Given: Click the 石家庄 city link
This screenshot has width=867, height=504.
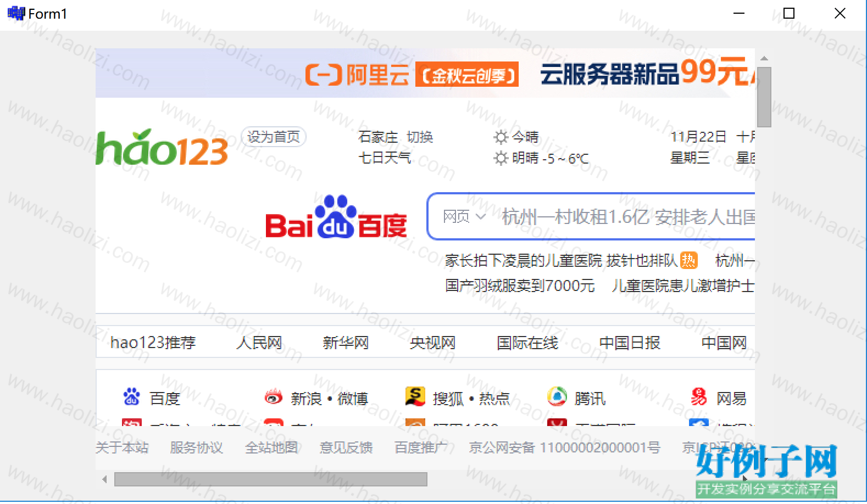Looking at the screenshot, I should (378, 137).
